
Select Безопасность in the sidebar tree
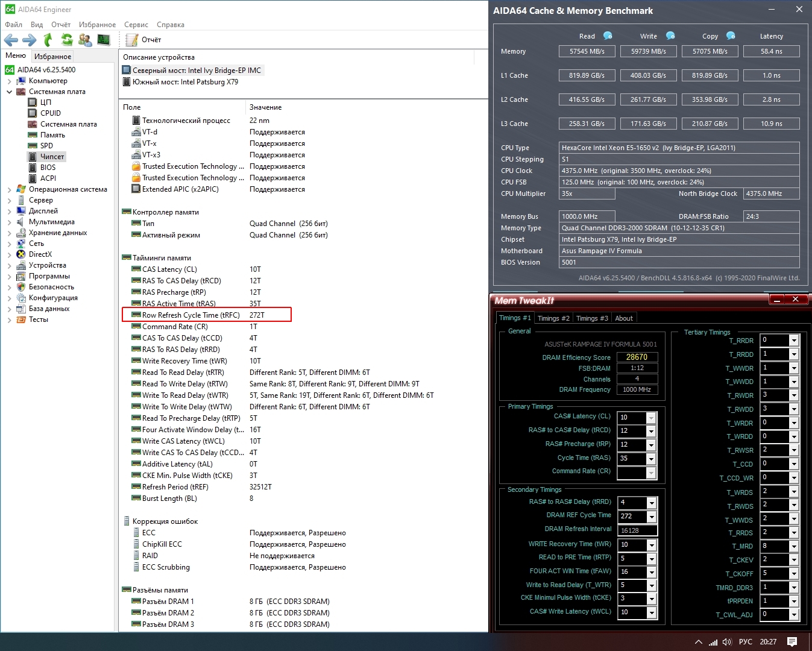51,287
